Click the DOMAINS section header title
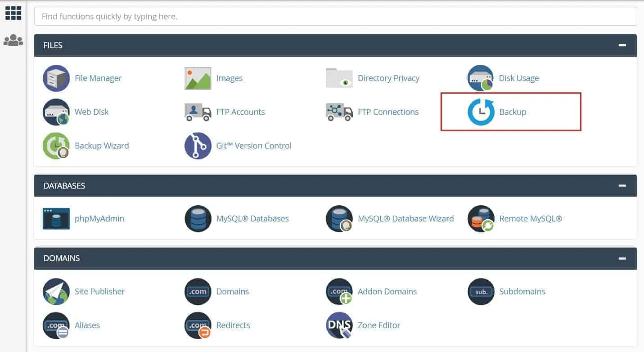The width and height of the screenshot is (644, 352). tap(62, 258)
